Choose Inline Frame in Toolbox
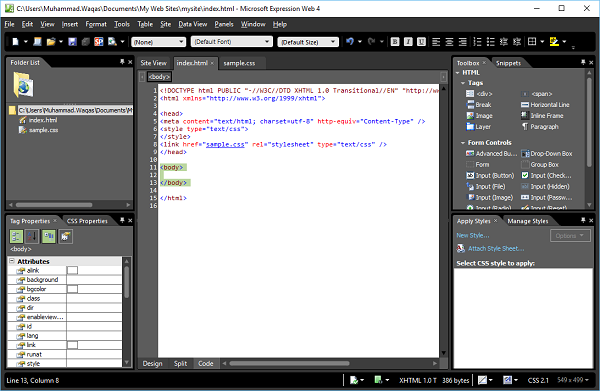600x391 pixels. point(542,116)
